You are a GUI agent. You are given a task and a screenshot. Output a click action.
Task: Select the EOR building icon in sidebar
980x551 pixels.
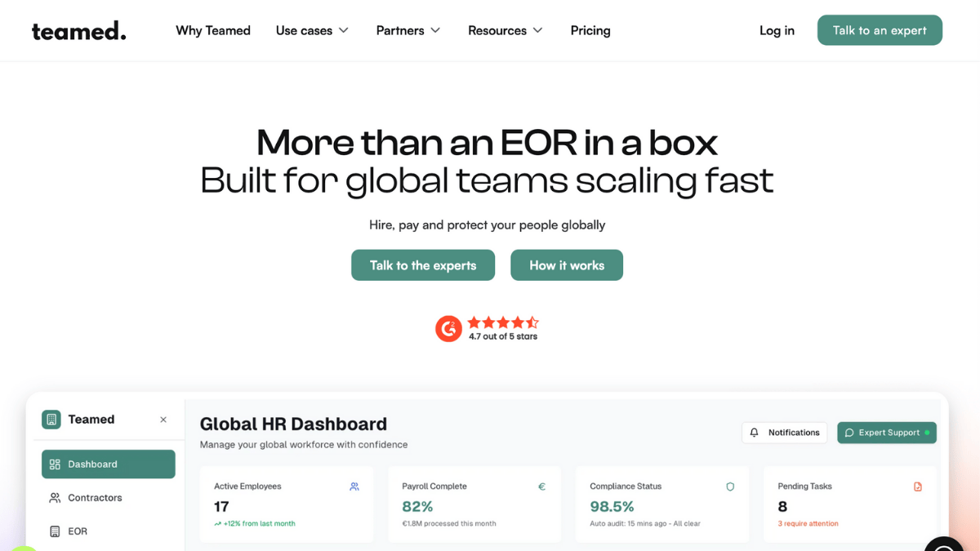click(x=54, y=531)
